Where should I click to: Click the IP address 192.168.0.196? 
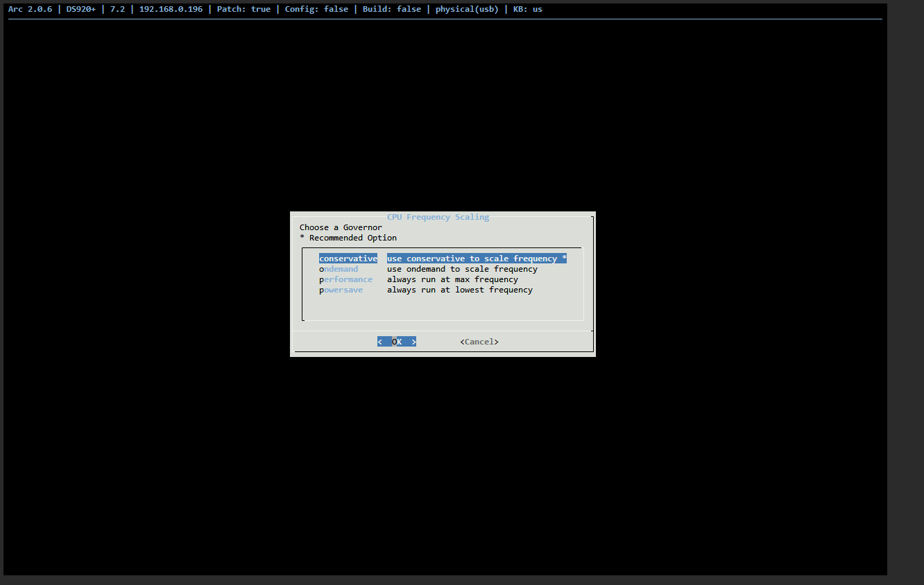(x=171, y=9)
